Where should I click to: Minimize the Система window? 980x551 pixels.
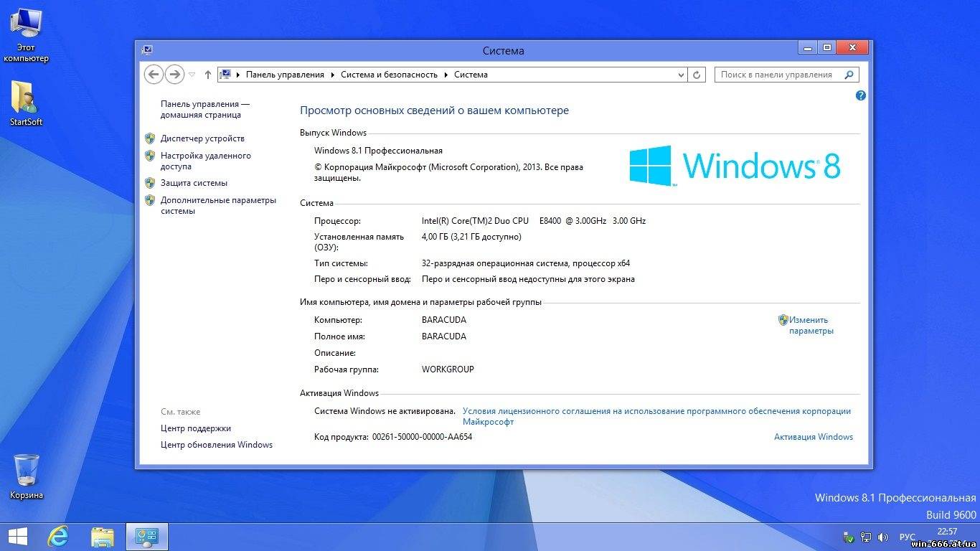coord(808,47)
